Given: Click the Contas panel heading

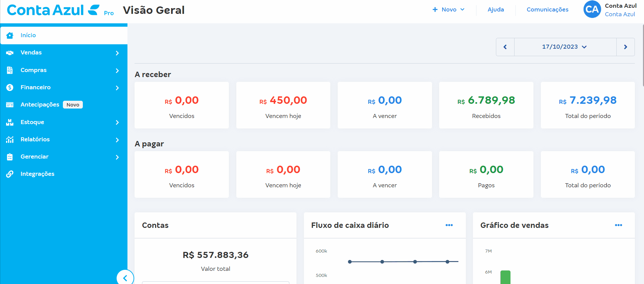Looking at the screenshot, I should pos(155,225).
